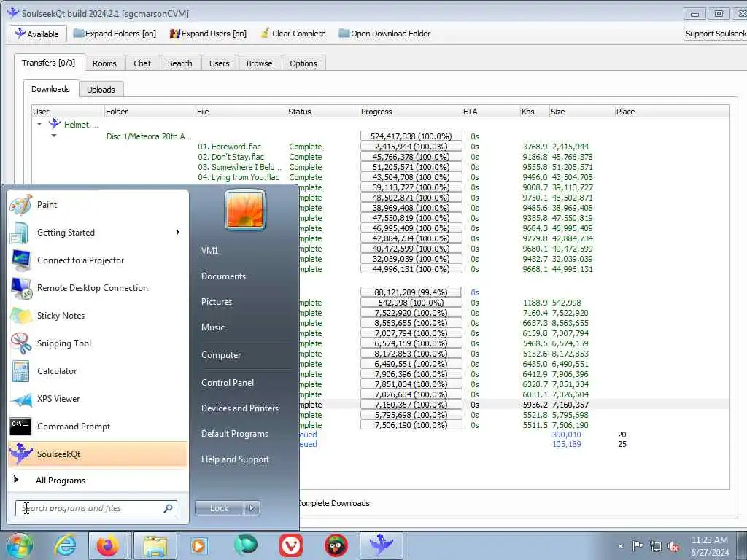Click Clear Complete
This screenshot has height=560, width=747.
pyautogui.click(x=293, y=34)
